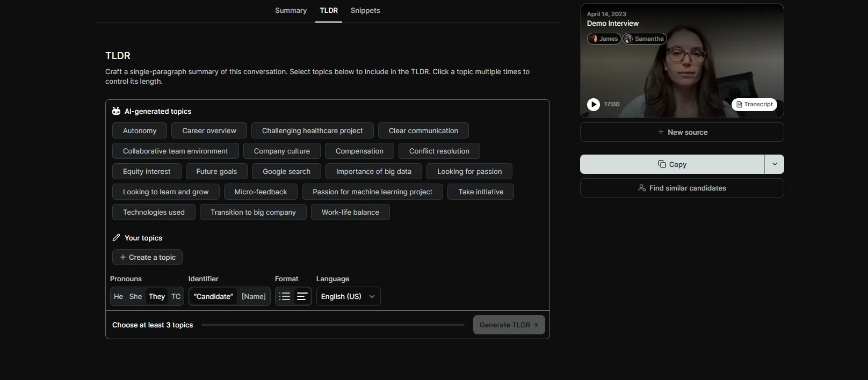Toggle the Take initiative topic
This screenshot has height=380, width=868.
[481, 192]
